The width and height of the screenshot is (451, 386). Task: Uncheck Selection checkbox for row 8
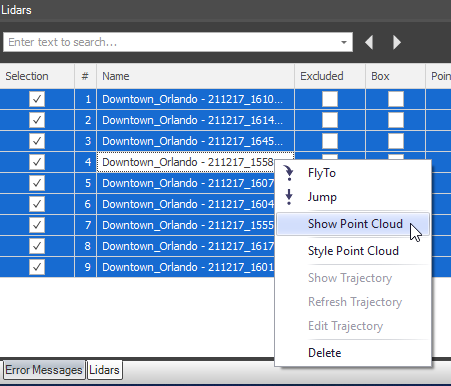[37, 246]
